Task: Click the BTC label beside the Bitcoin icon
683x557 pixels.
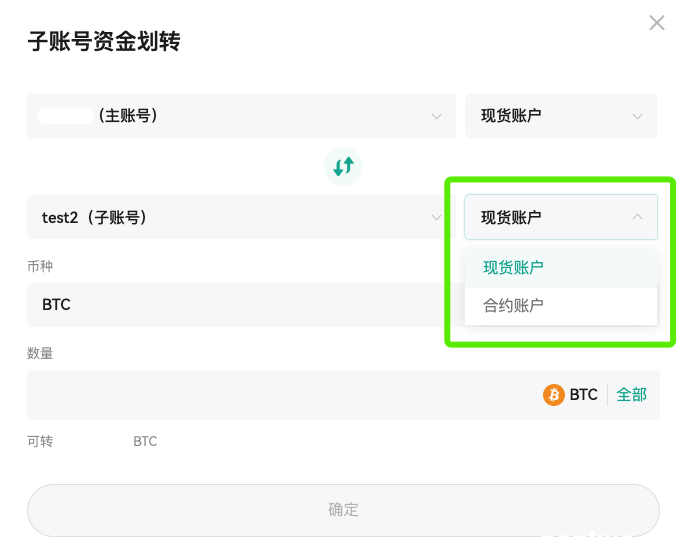Action: 583,395
